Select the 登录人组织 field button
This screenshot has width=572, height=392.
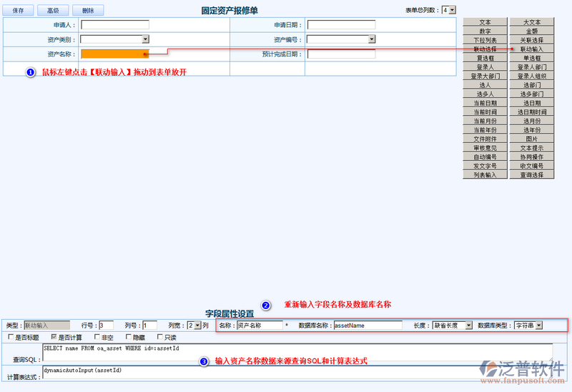coord(531,76)
